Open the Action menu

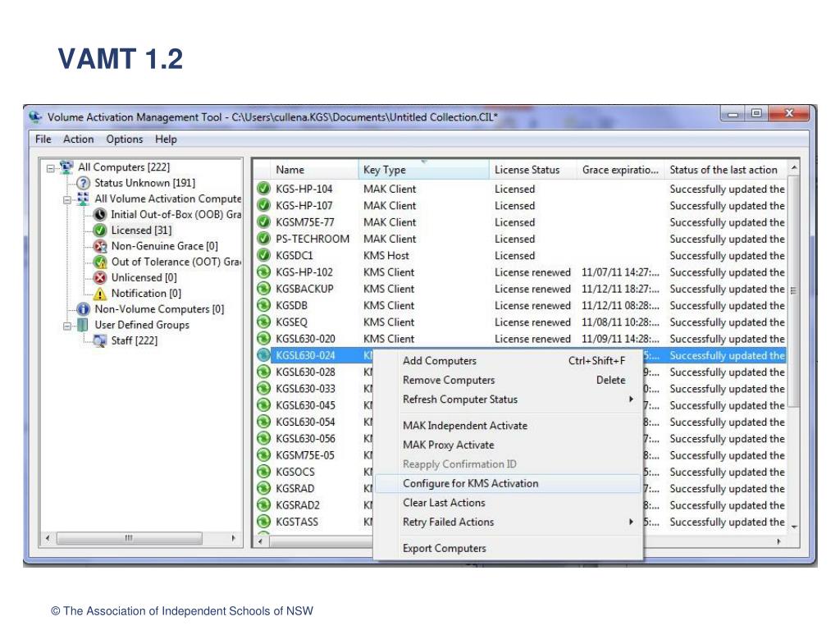click(x=78, y=139)
